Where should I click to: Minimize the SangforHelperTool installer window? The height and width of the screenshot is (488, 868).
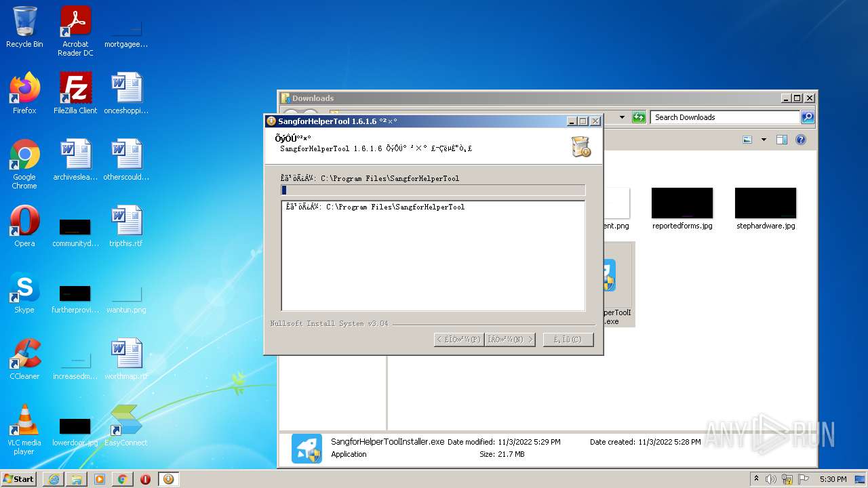(x=572, y=121)
